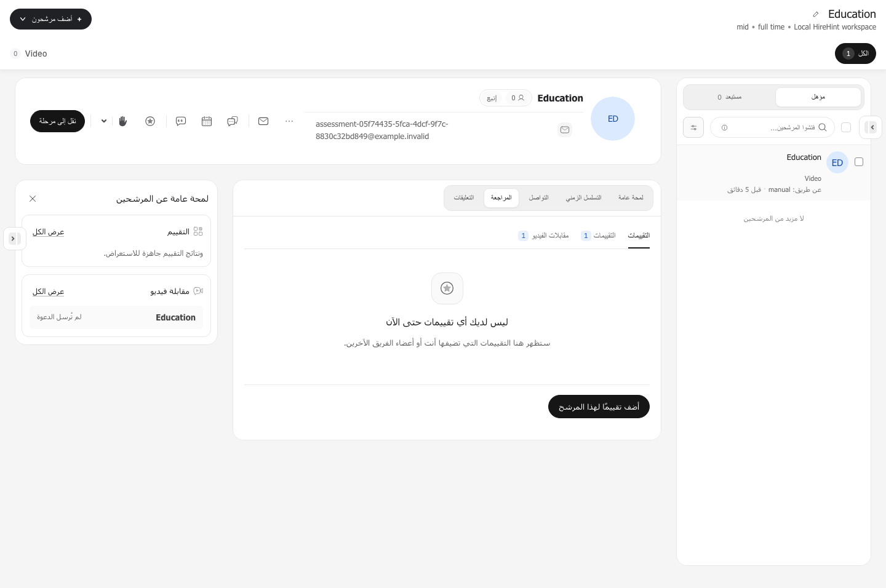Open the hand (reject) action
The image size is (886, 588).
(x=123, y=121)
